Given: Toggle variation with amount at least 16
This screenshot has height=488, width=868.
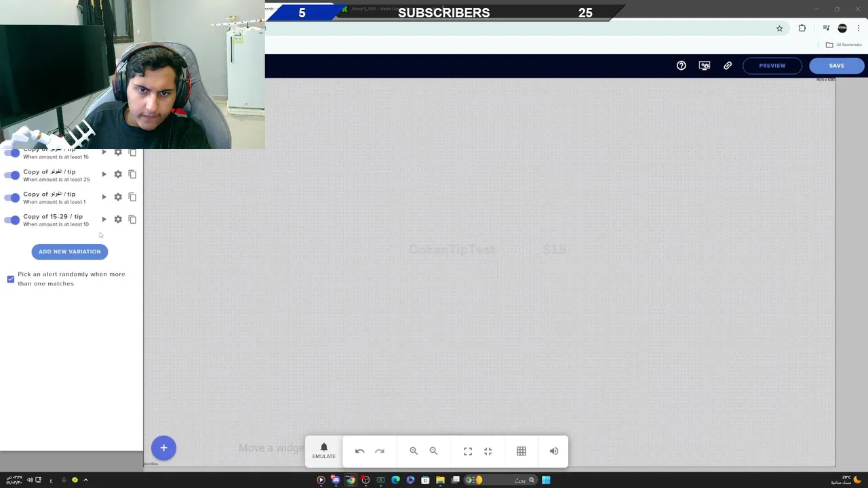Looking at the screenshot, I should click(12, 152).
